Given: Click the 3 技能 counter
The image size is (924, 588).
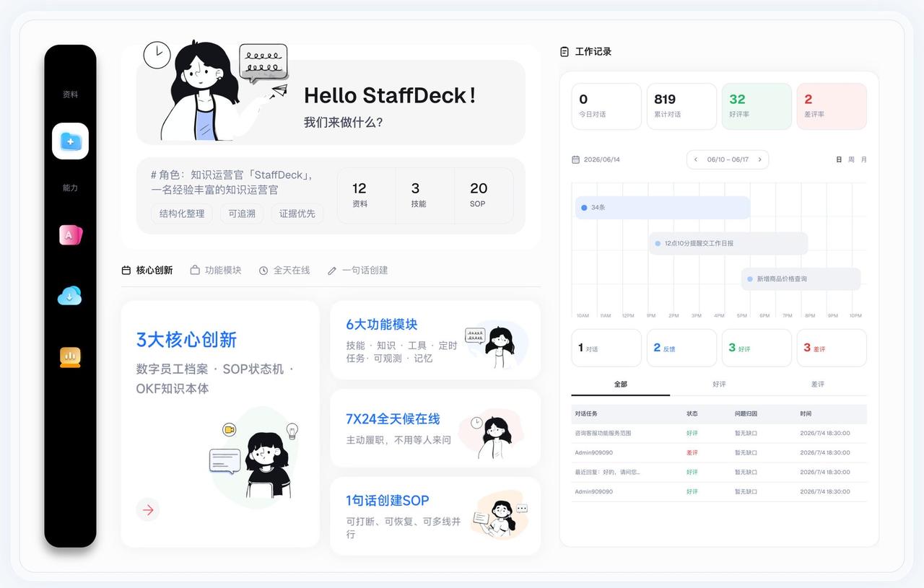Looking at the screenshot, I should pos(425,196).
